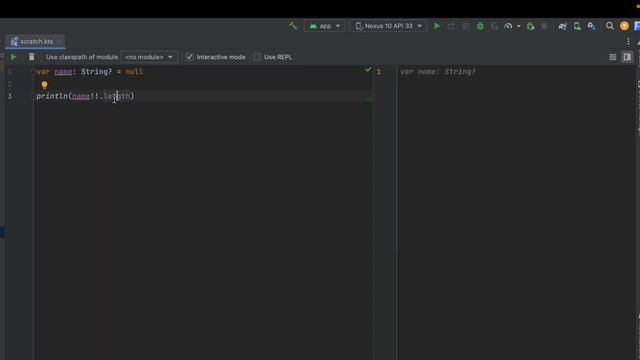Click the green inspection checkmark icon

[368, 70]
